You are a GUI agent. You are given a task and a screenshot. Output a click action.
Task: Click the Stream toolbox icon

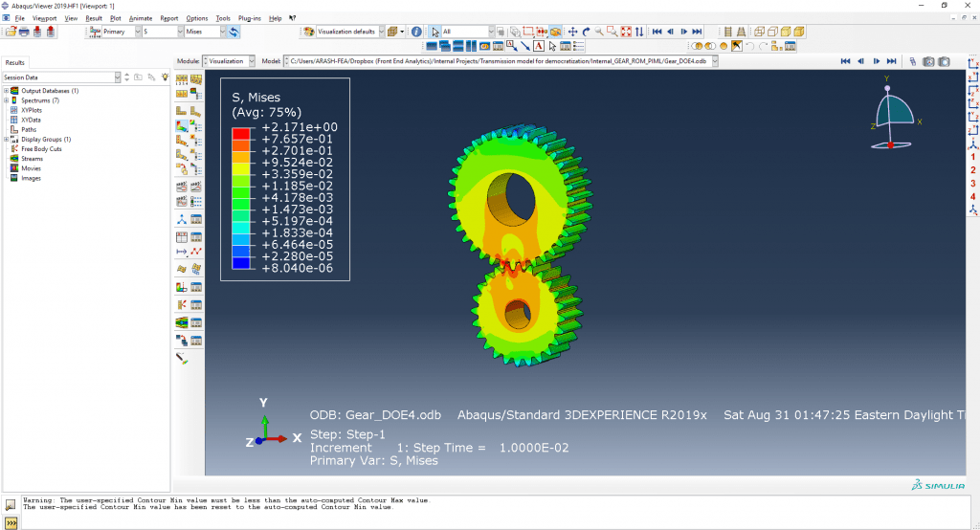(181, 321)
